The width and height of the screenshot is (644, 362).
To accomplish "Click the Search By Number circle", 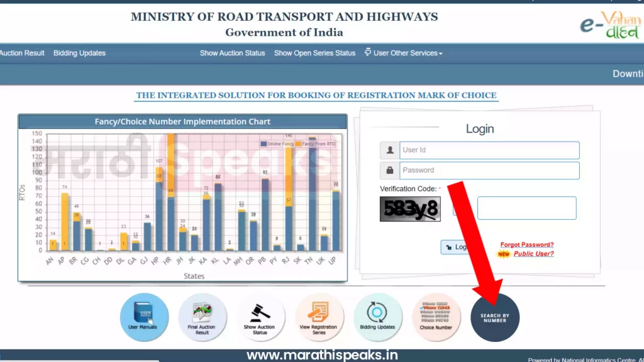I will (x=495, y=317).
